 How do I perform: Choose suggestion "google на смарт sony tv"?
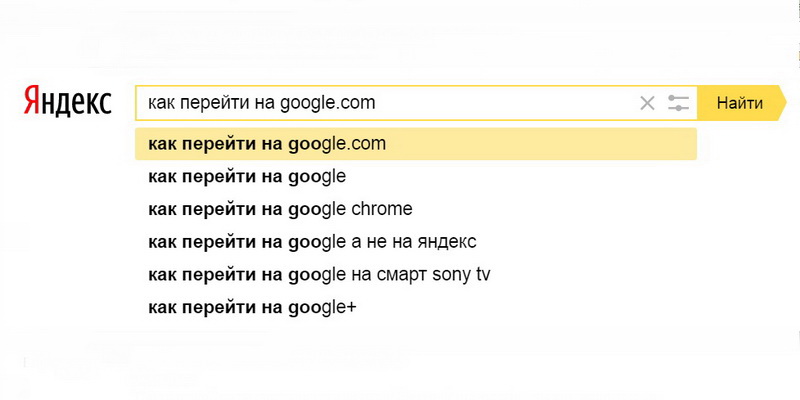click(319, 274)
